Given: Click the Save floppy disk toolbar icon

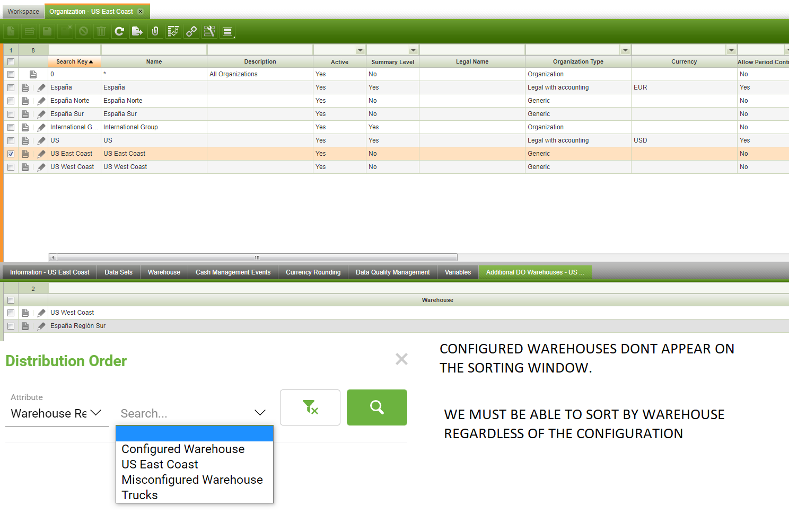Looking at the screenshot, I should (47, 31).
